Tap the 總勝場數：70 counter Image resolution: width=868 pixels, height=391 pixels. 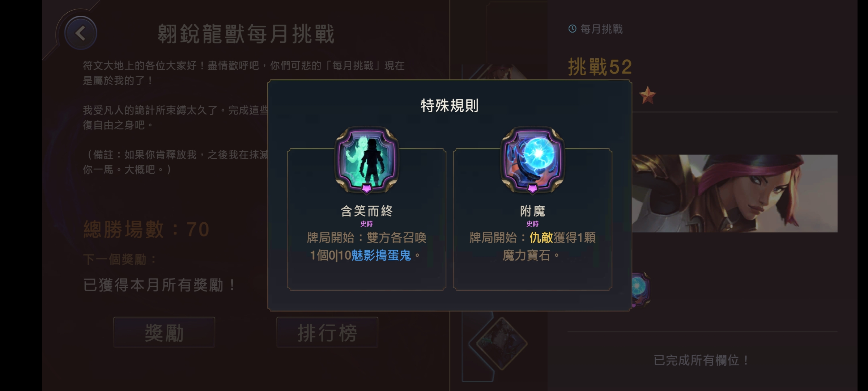pos(146,230)
